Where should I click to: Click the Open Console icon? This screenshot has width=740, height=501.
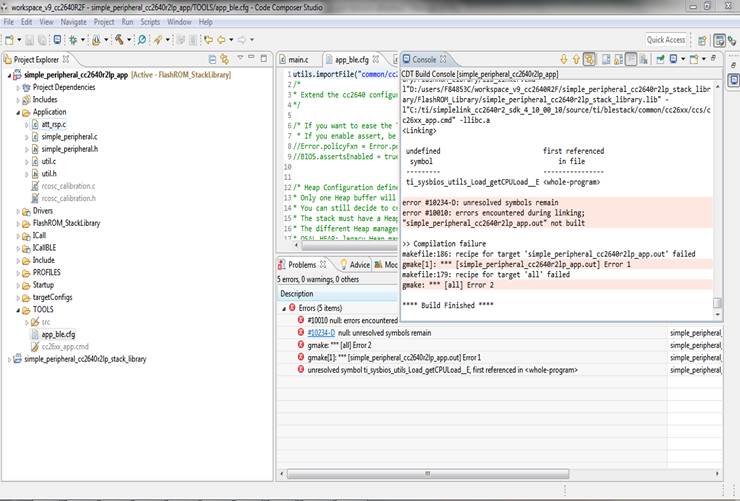click(x=694, y=59)
